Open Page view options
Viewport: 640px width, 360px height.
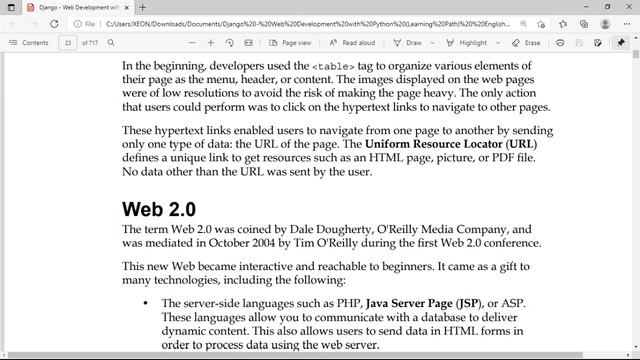[x=290, y=43]
